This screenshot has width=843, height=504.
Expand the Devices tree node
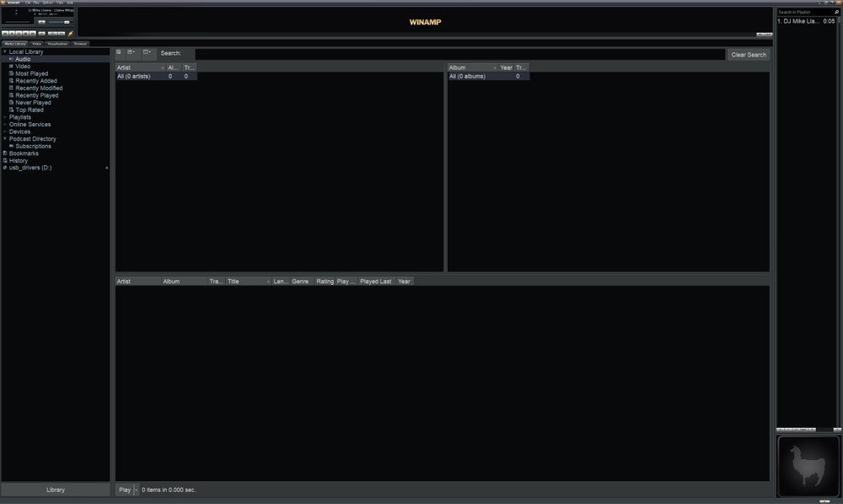(x=5, y=131)
